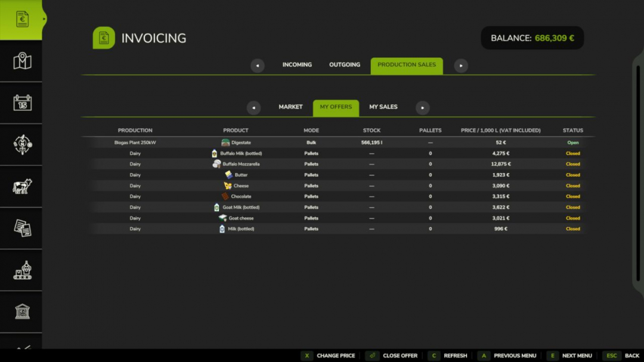Click Closed status for Milk (bottled)

point(572,229)
